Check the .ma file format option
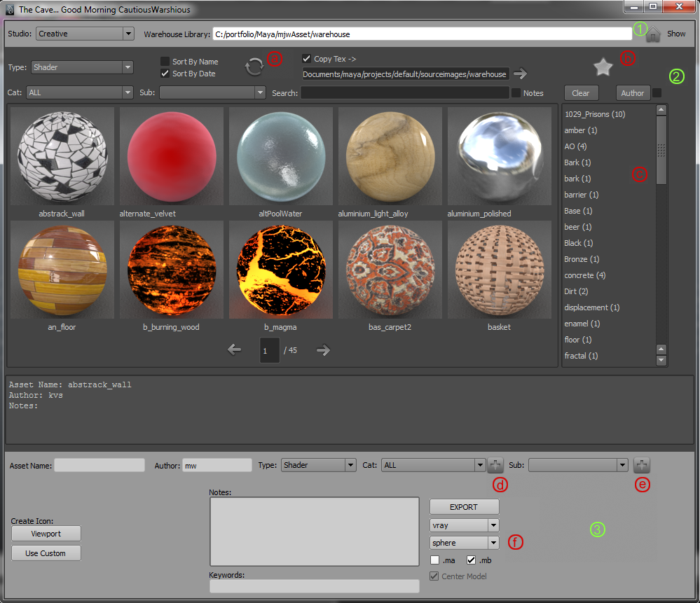700x603 pixels. [435, 560]
